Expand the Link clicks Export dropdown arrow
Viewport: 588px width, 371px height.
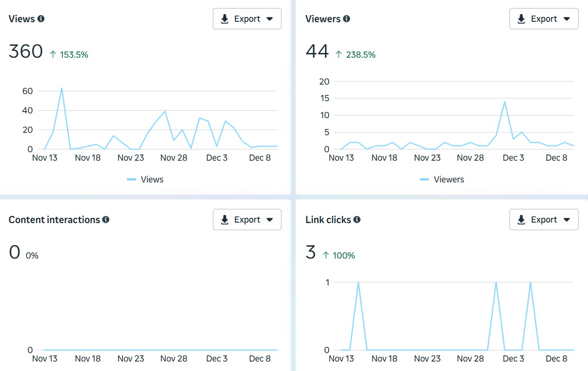[x=567, y=220]
